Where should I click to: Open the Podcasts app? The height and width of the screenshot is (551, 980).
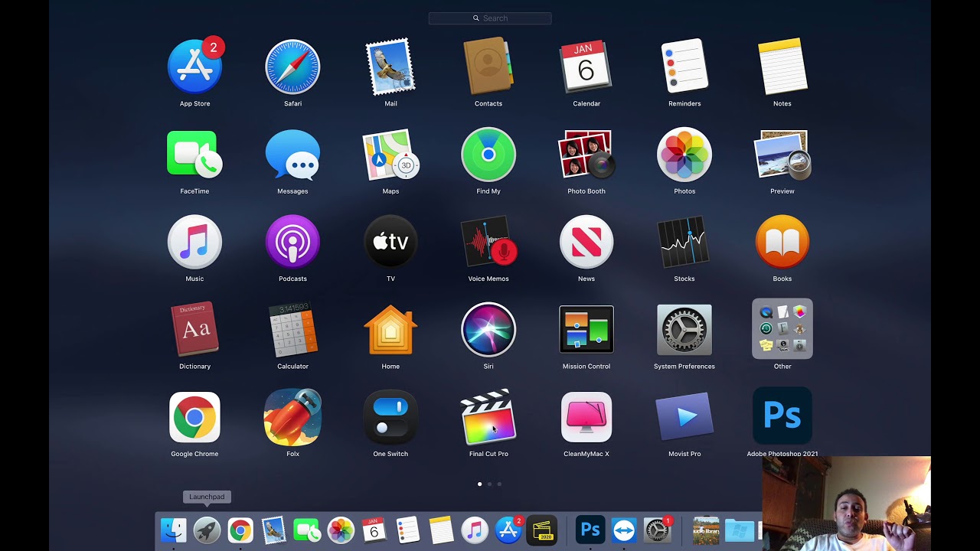tap(292, 243)
